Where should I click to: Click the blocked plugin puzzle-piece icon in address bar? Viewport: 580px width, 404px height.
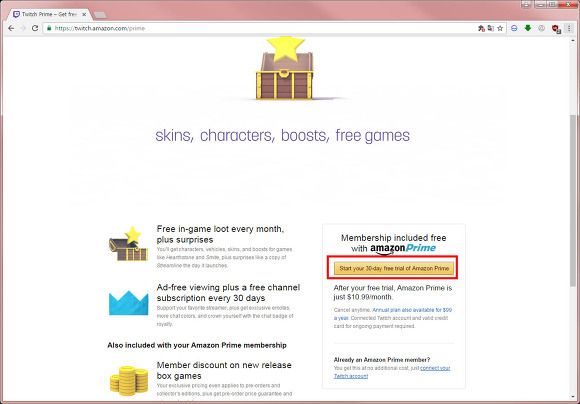coord(481,28)
